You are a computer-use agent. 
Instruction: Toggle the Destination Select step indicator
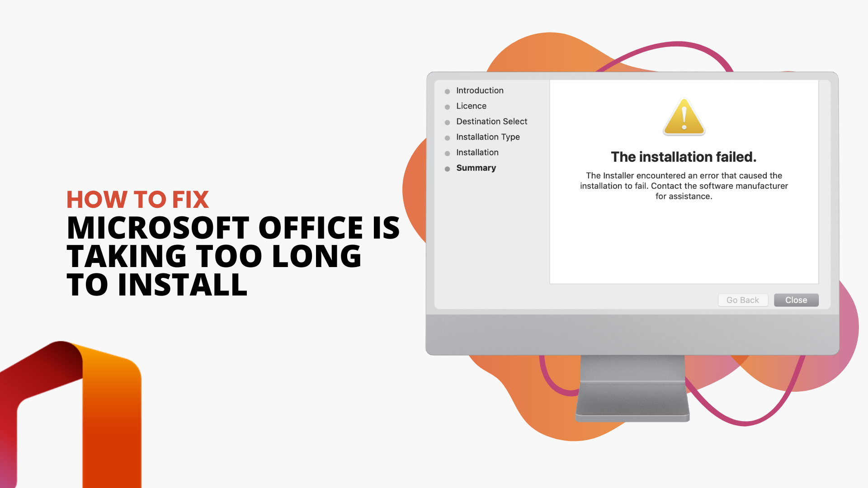coord(448,122)
